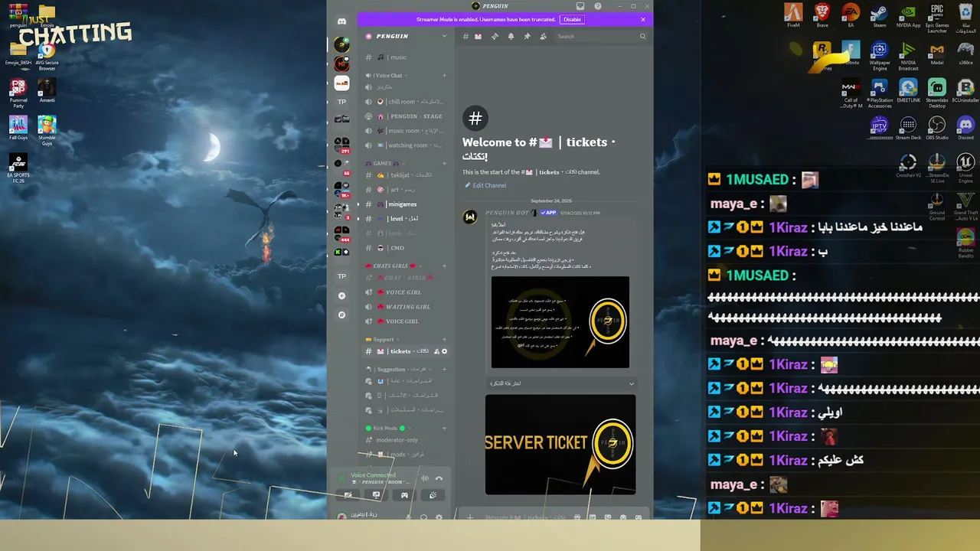
Task: Click PENGUIN BOT username in message
Action: 507,213
